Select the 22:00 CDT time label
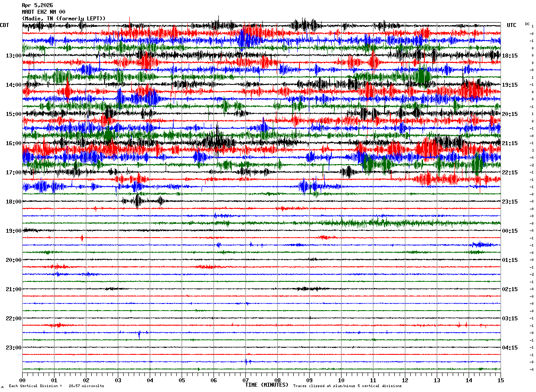This screenshot has width=536, height=392. (14, 319)
